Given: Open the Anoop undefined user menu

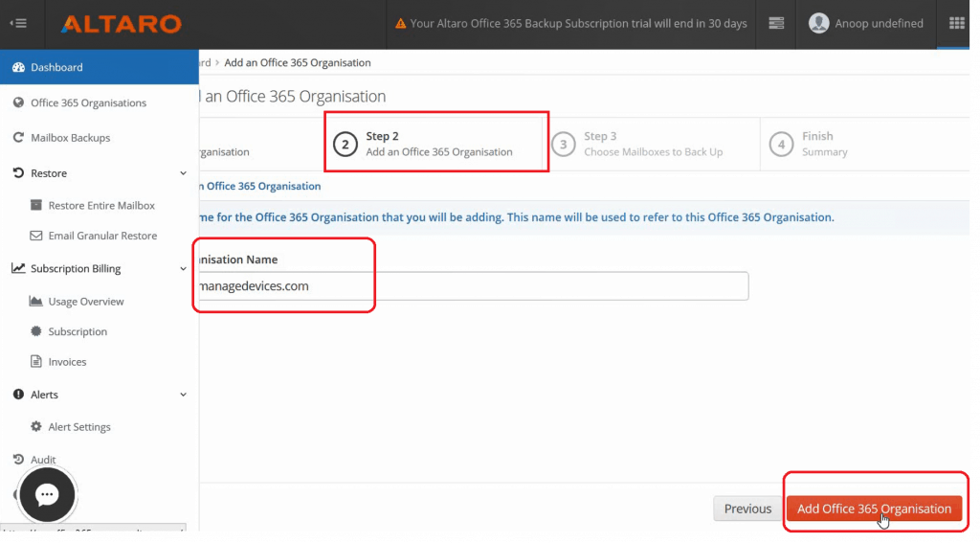Looking at the screenshot, I should tap(865, 24).
